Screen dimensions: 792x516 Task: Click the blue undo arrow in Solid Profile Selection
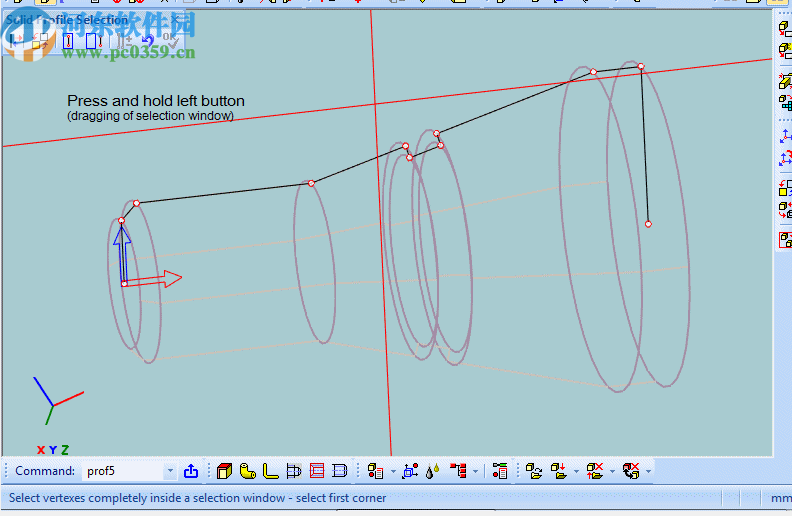click(147, 40)
